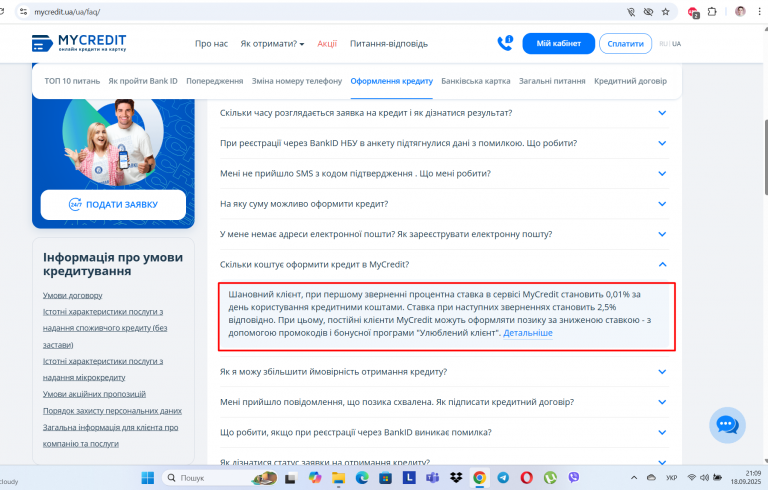Expand 'Скільки часу розглядається заявка' question
Image resolution: width=768 pixels, height=490 pixels.
click(x=444, y=113)
